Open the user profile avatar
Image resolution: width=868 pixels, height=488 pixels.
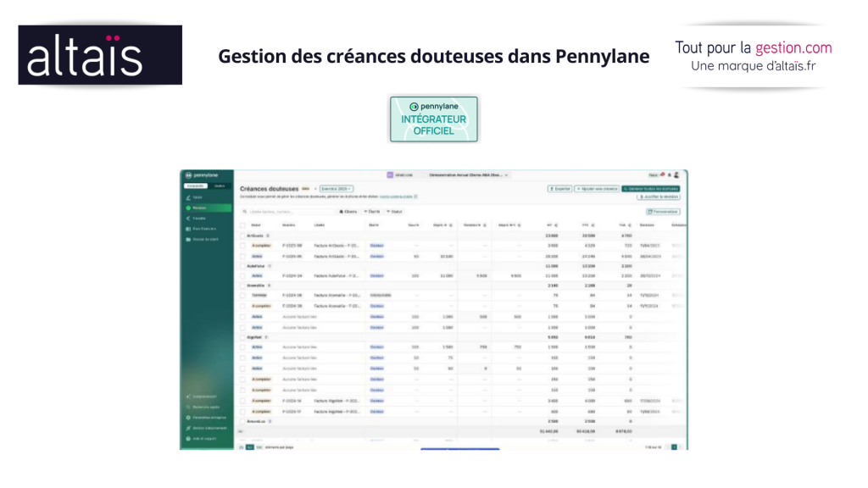pyautogui.click(x=676, y=175)
